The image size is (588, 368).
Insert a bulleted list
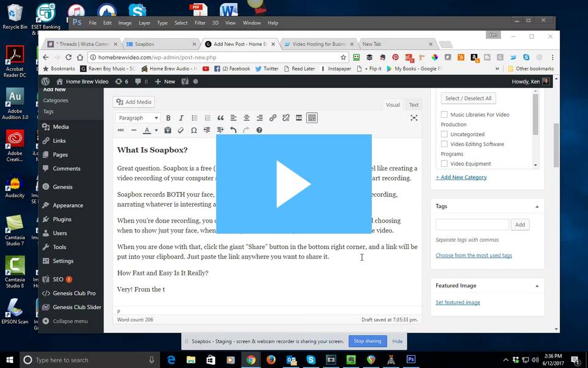click(194, 118)
